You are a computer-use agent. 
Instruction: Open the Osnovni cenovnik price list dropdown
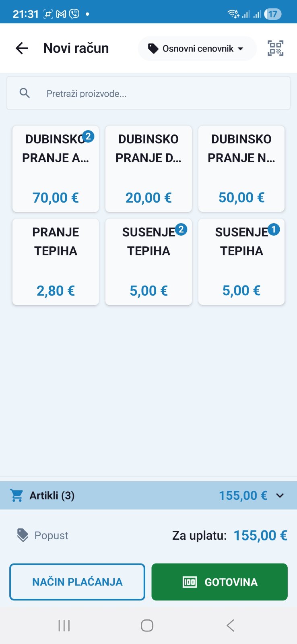[197, 49]
